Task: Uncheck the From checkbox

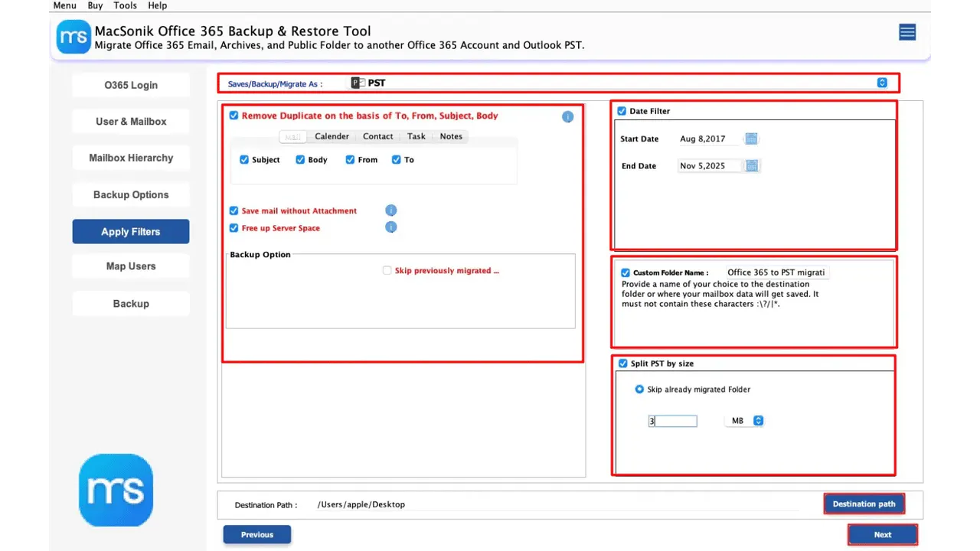Action: [x=350, y=160]
